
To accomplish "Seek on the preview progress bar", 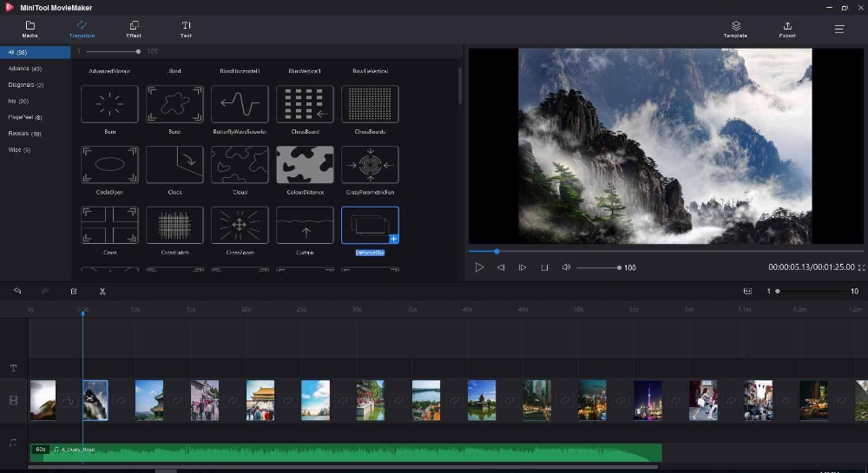I will tap(666, 251).
